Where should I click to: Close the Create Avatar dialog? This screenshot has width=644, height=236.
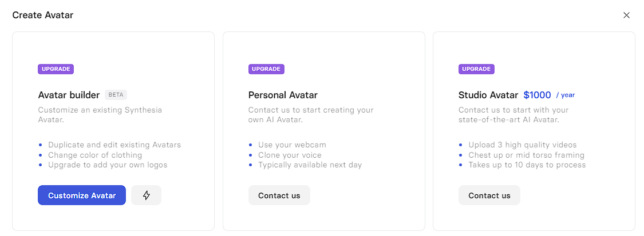(x=626, y=15)
